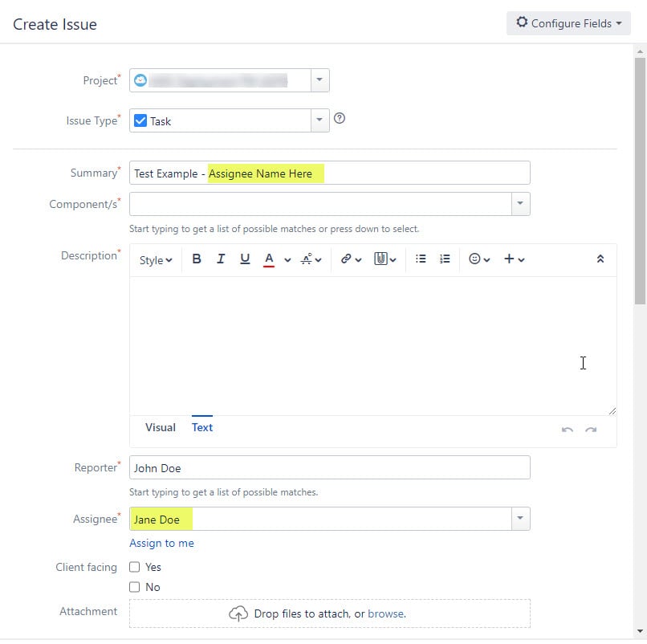Click the gear icon on Configure Fields
This screenshot has width=647, height=644.
[522, 22]
